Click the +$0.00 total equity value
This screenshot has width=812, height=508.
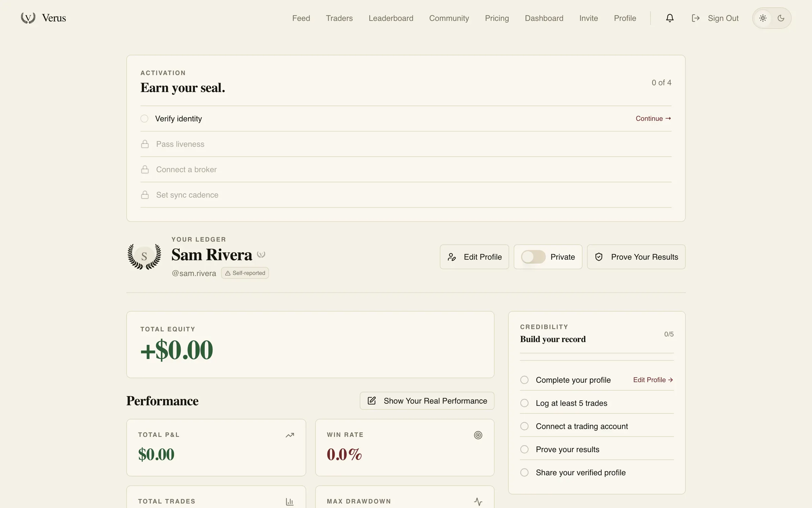177,350
